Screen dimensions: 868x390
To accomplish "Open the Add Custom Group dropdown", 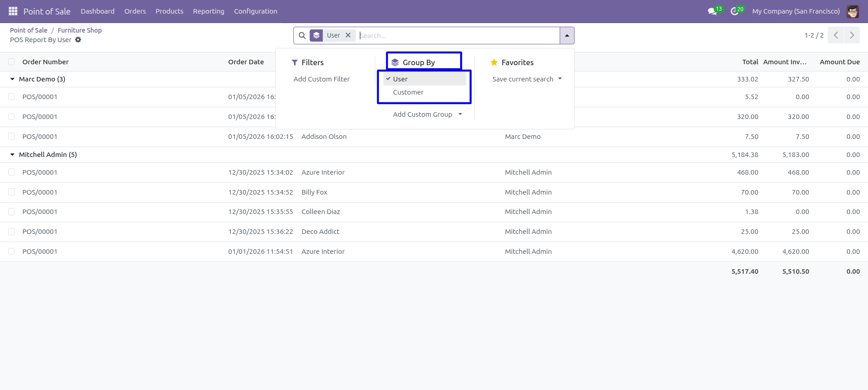I will pos(427,114).
